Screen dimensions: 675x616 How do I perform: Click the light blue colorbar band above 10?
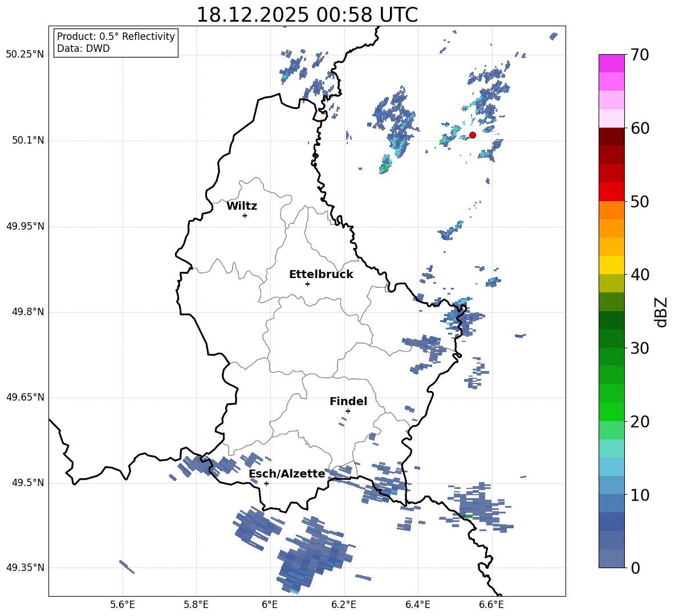click(x=612, y=486)
